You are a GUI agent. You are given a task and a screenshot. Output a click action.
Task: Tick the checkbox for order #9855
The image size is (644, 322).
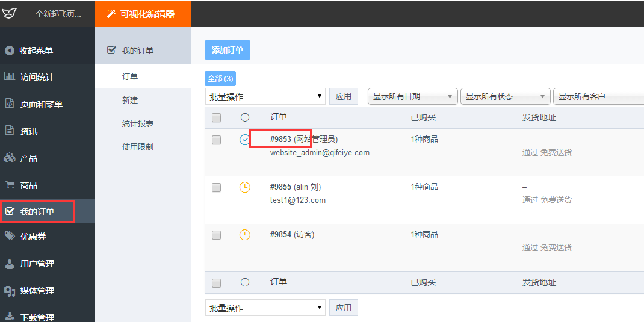coord(217,188)
